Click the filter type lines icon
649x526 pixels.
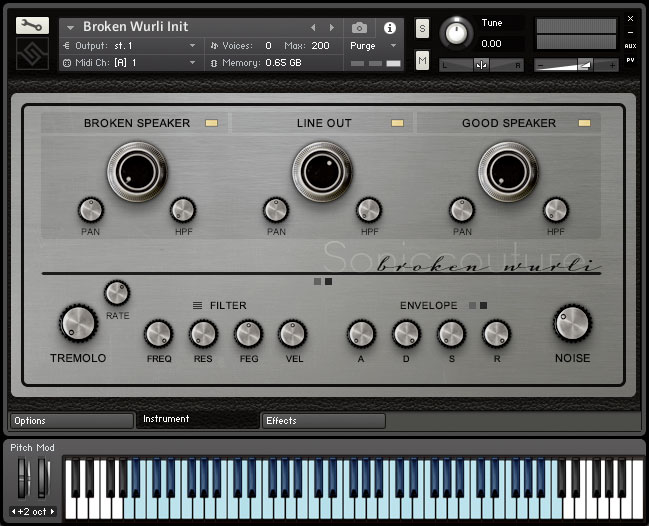click(x=197, y=305)
